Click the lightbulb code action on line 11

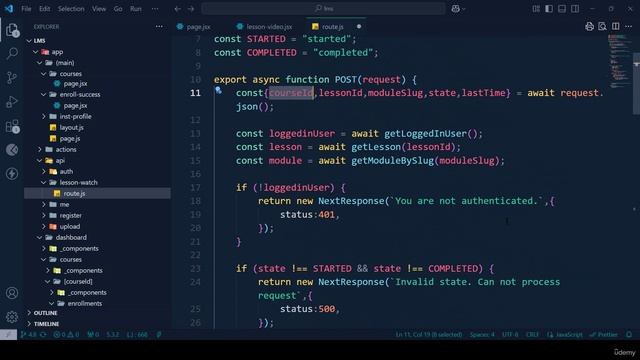pyautogui.click(x=218, y=90)
